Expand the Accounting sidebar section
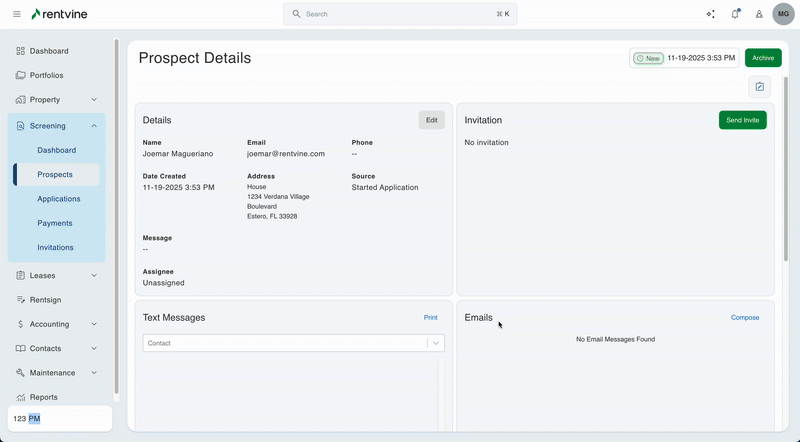800x442 pixels. click(94, 324)
